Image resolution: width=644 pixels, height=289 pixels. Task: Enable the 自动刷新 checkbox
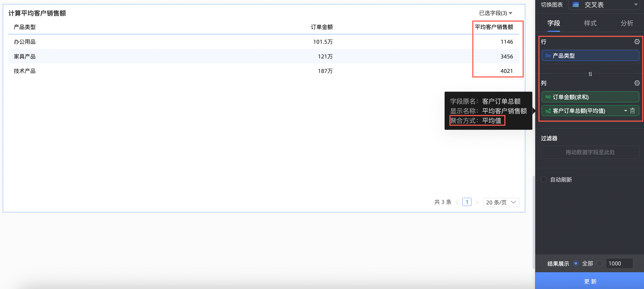coord(544,180)
